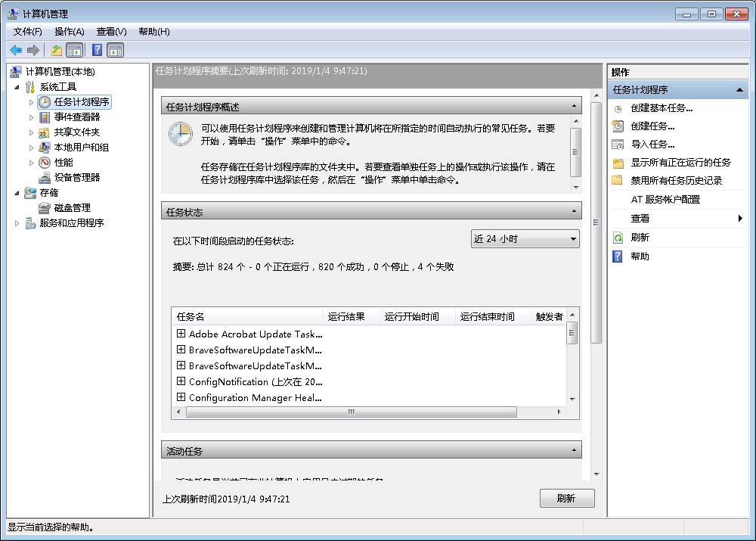Expand the ConfigNotification task row
The width and height of the screenshot is (756, 541).
[x=181, y=381]
